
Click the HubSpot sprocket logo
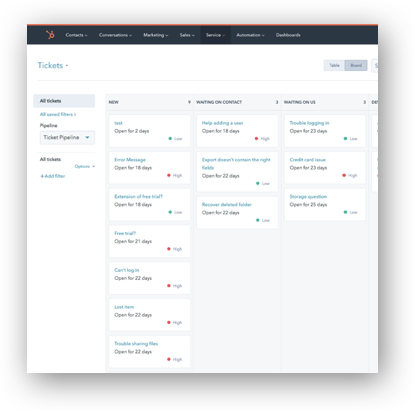click(x=50, y=35)
